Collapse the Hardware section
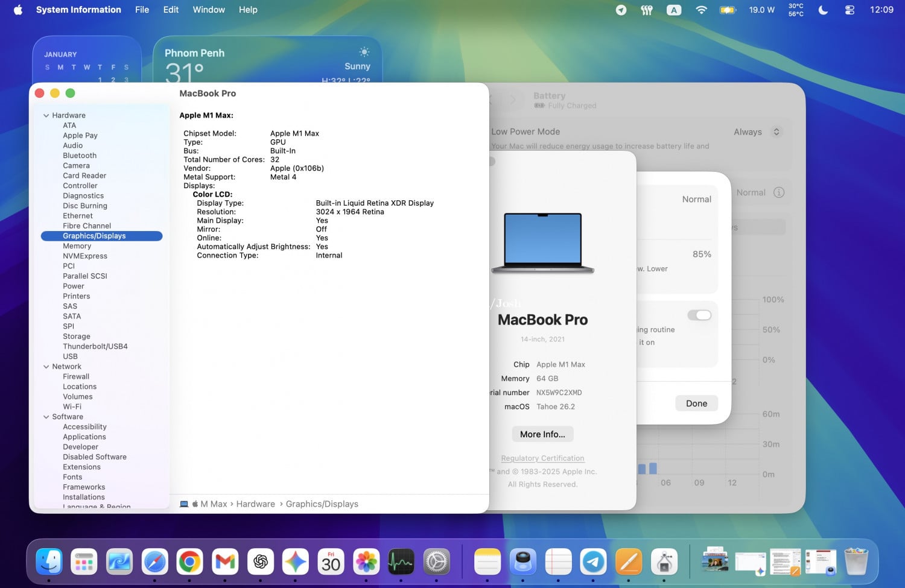Screen dimensions: 905x588 pos(46,115)
